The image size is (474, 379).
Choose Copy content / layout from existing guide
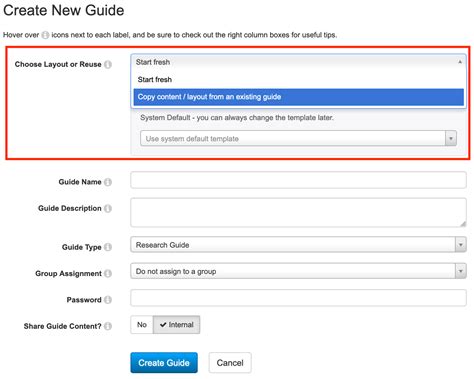pyautogui.click(x=298, y=97)
